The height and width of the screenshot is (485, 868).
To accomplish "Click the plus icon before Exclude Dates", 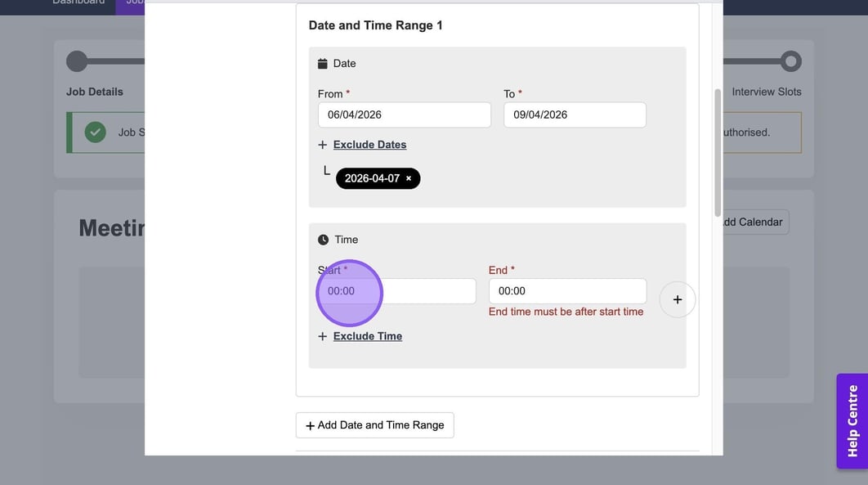I will coord(323,145).
